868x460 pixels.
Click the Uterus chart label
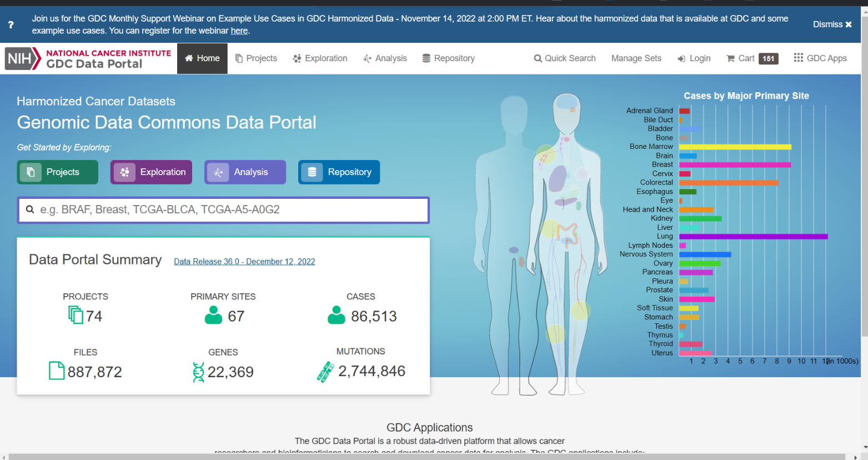[x=662, y=353]
